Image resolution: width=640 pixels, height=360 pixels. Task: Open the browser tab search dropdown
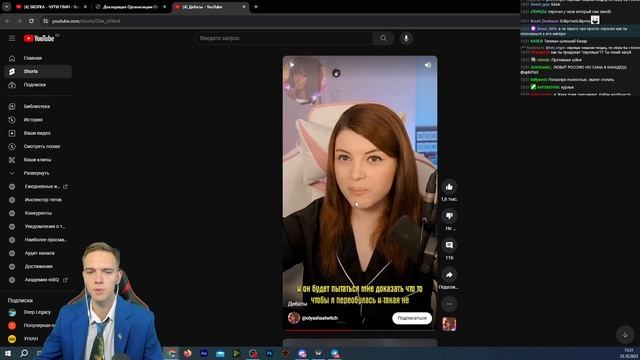click(7, 7)
